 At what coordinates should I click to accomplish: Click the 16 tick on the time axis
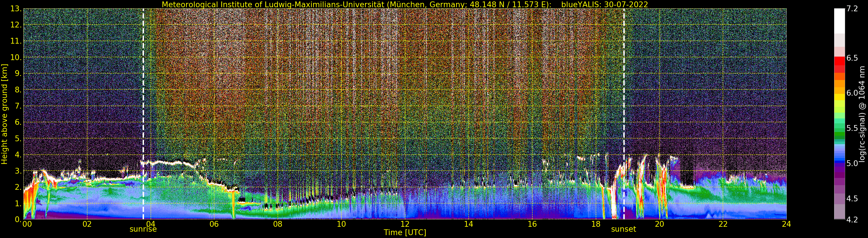click(x=532, y=224)
